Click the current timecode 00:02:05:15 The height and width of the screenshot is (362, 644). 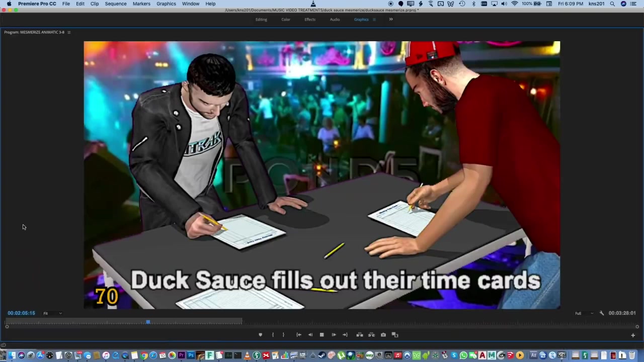21,313
